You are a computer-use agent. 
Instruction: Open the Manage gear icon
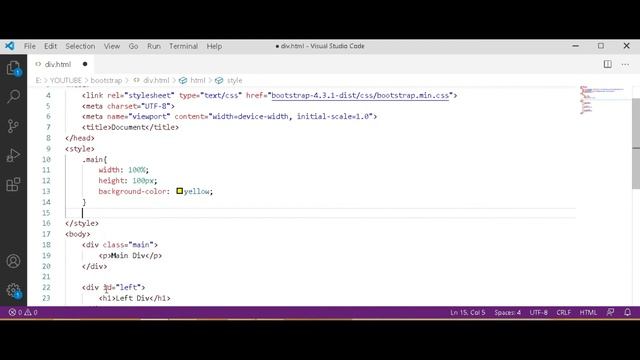coord(14,291)
